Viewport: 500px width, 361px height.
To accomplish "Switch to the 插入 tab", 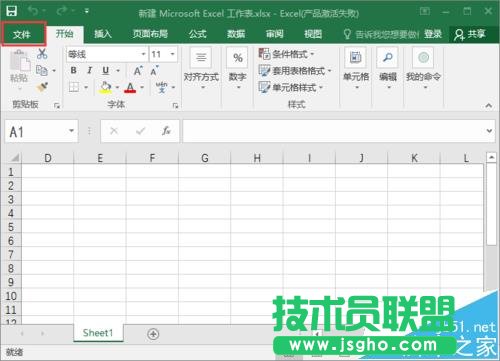I will [103, 34].
